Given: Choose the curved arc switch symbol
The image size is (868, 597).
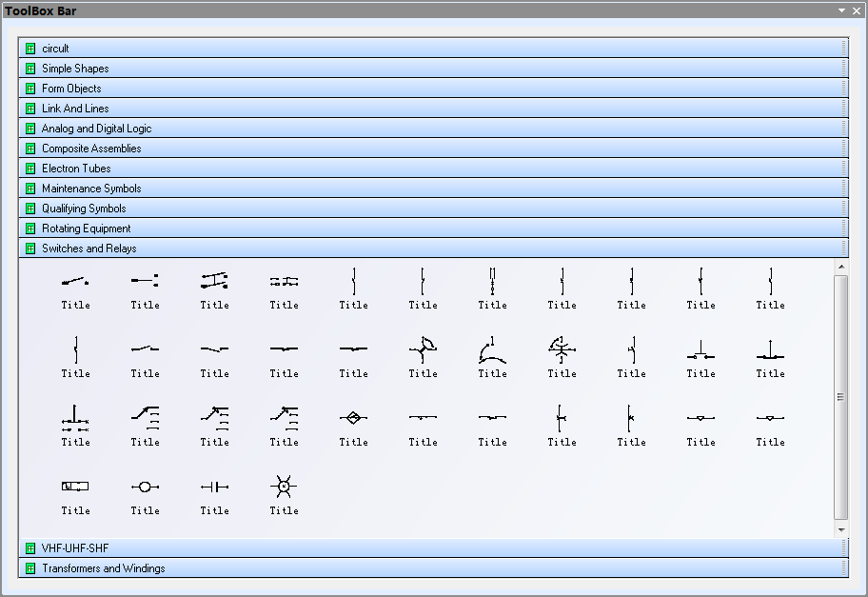Looking at the screenshot, I should tap(492, 349).
